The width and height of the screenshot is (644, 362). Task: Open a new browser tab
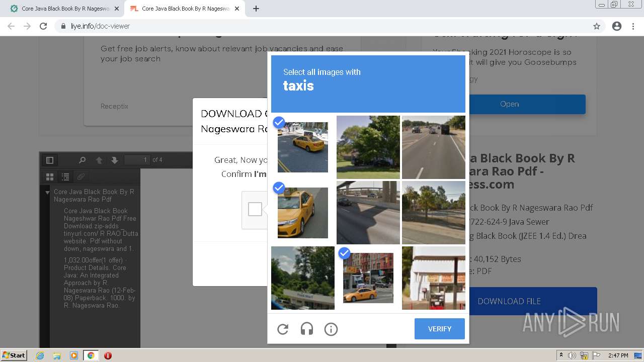tap(256, 9)
